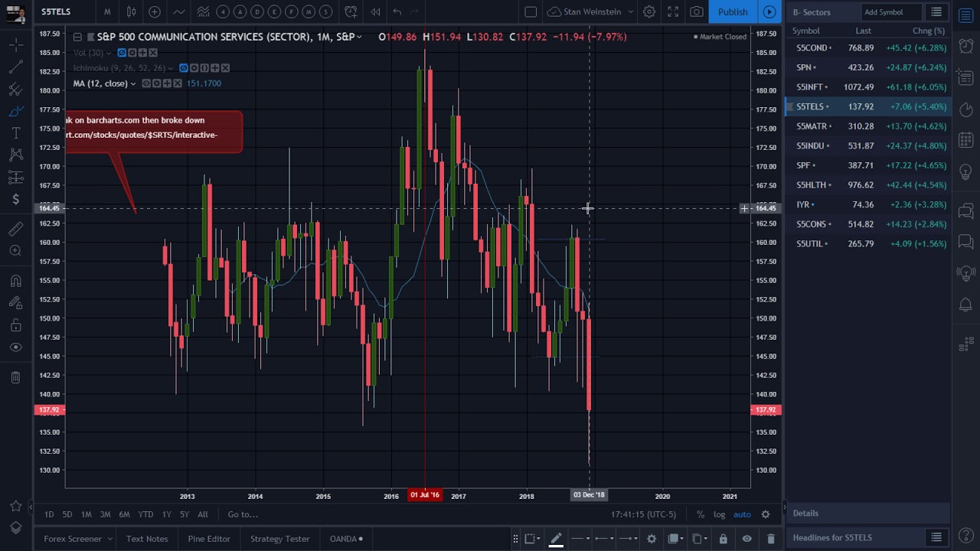Open watchlist list options icon

(936, 12)
